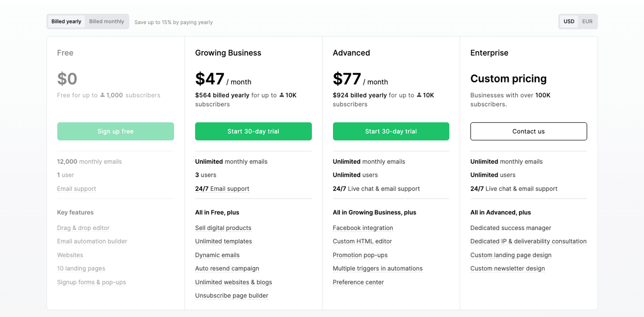Screen dimensions: 644x317
Task: Click Live chat & email support in Enterprise
Action: coord(521,189)
